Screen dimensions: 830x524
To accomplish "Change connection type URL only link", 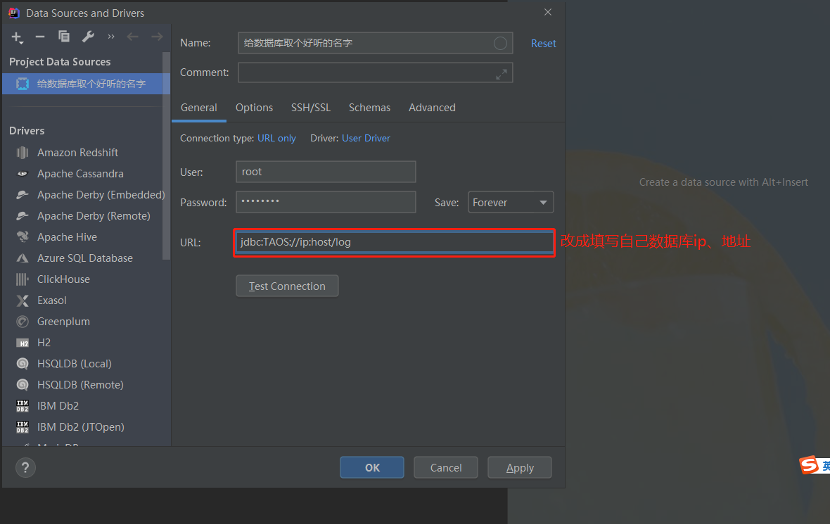I will pyautogui.click(x=276, y=138).
